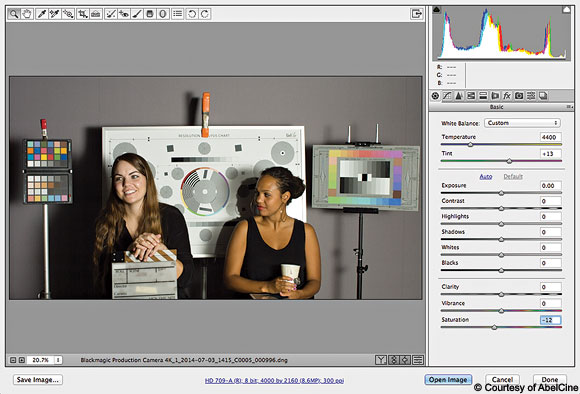Select the Hand tool
580x394 pixels.
click(x=27, y=14)
